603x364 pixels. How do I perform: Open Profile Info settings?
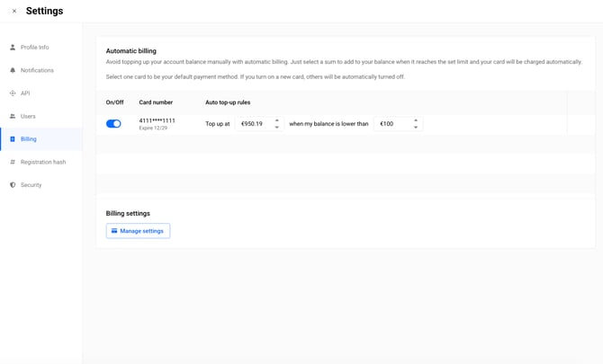coord(41,48)
